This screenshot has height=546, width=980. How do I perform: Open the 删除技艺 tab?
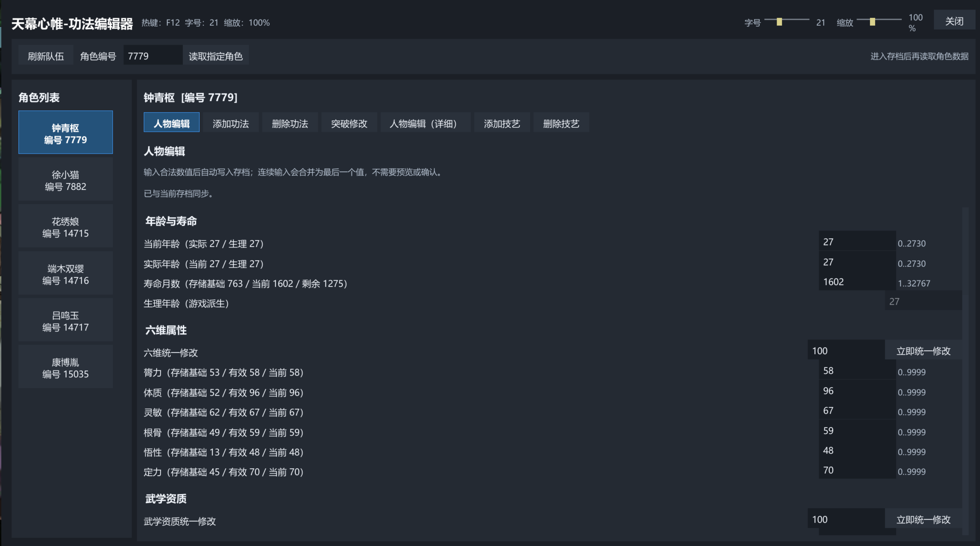[561, 122]
